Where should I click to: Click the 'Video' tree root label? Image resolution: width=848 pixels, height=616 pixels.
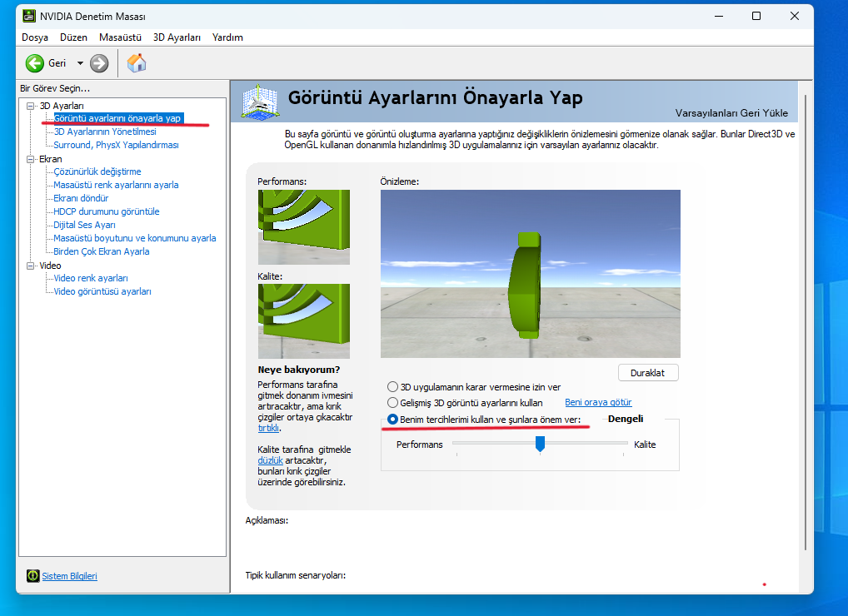50,266
